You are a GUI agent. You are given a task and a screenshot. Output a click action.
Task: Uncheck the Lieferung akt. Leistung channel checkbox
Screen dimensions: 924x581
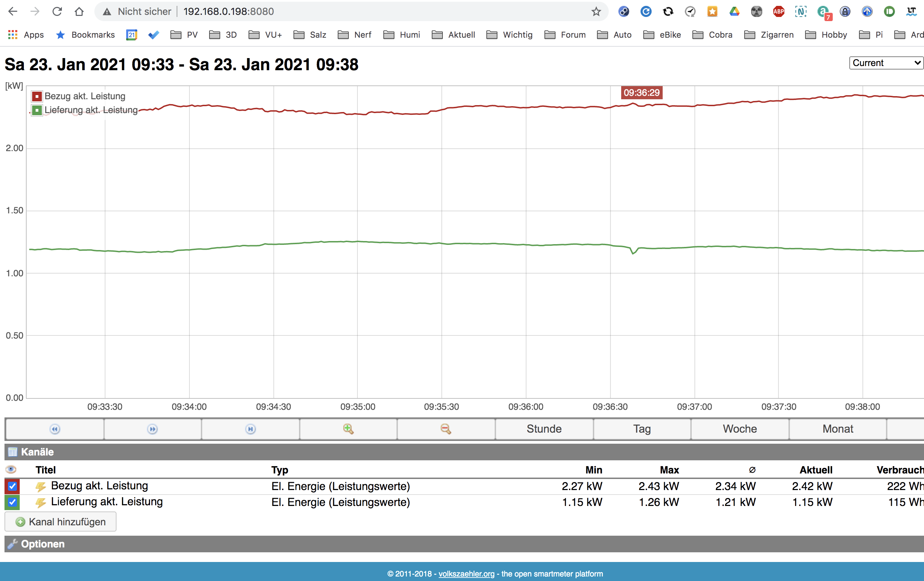click(12, 502)
